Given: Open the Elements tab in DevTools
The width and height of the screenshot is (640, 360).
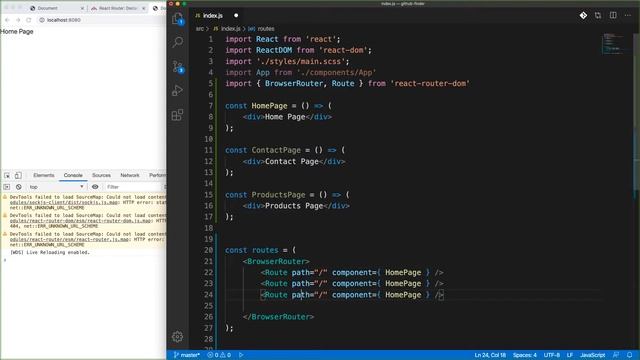Looking at the screenshot, I should click(x=44, y=176).
